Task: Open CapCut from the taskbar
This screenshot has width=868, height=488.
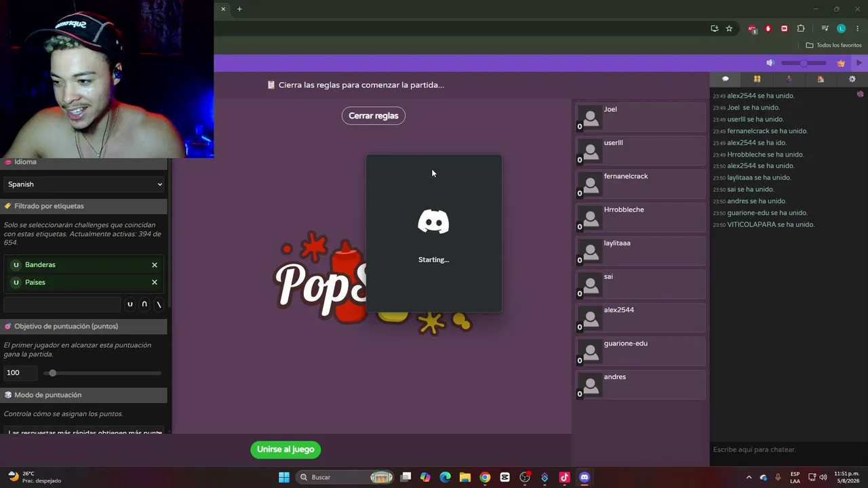Action: [x=505, y=477]
